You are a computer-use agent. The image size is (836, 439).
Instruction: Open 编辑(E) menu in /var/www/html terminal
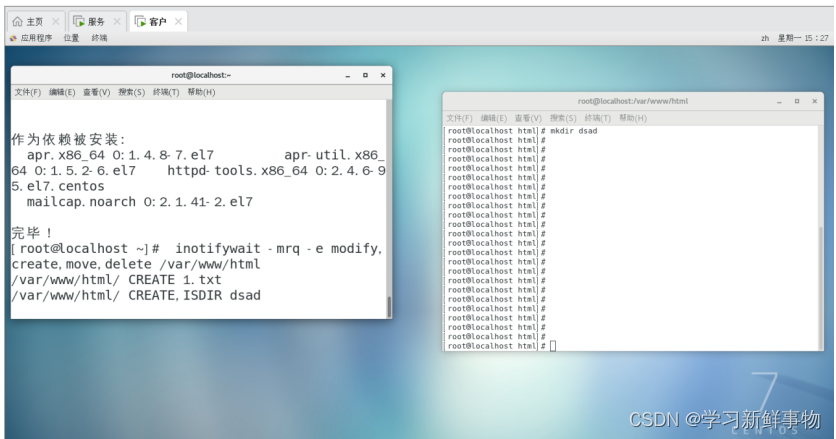click(494, 118)
